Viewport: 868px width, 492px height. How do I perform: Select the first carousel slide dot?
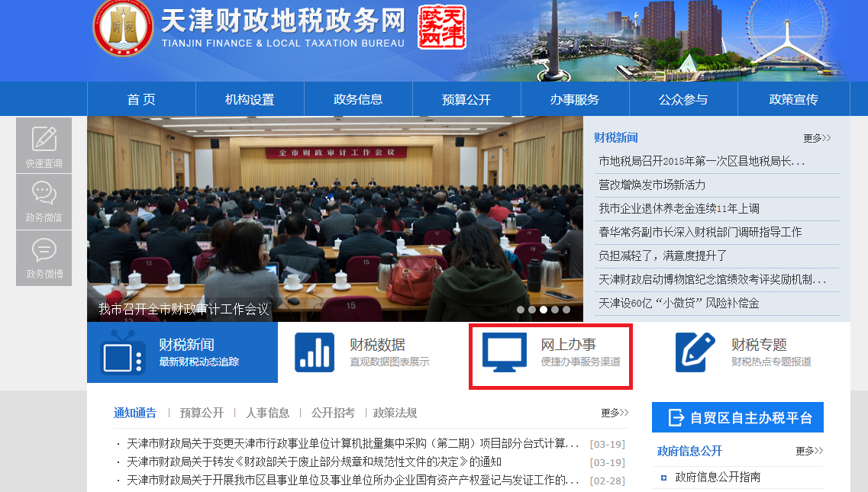521,310
